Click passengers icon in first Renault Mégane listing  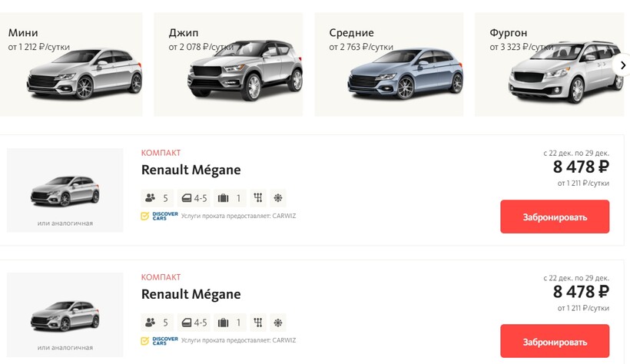pyautogui.click(x=150, y=198)
